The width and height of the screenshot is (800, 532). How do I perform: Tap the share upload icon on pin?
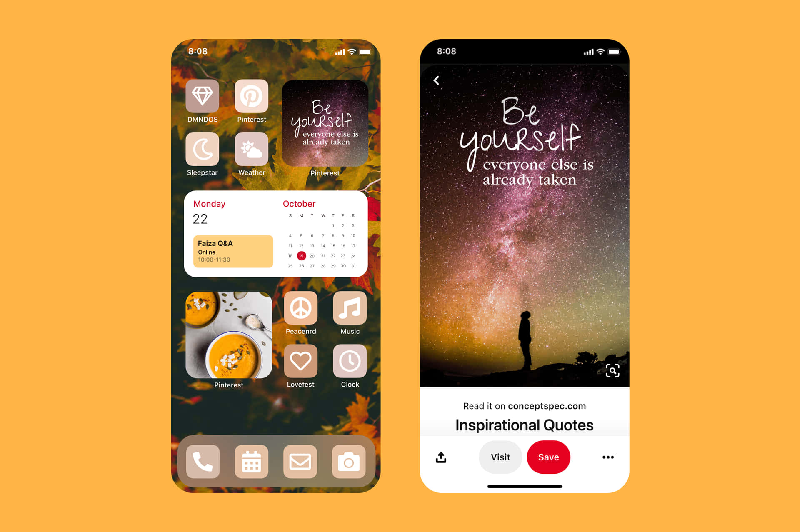coord(441,457)
